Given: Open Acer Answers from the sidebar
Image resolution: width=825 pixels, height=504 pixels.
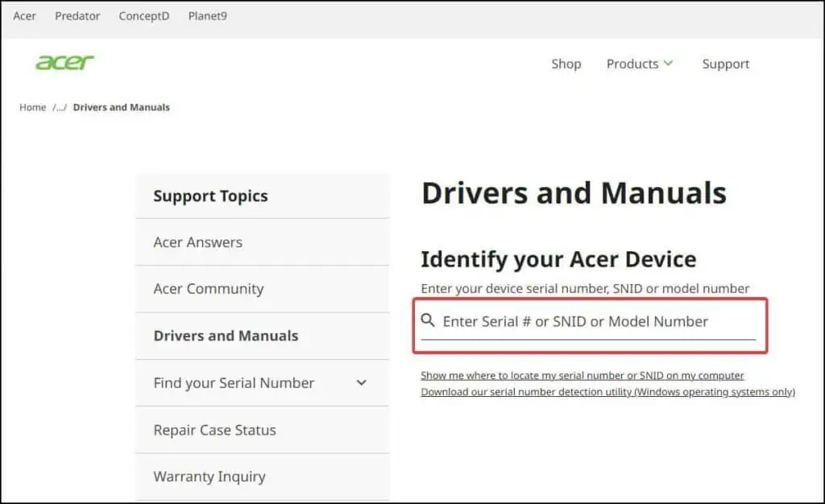Looking at the screenshot, I should click(x=197, y=242).
